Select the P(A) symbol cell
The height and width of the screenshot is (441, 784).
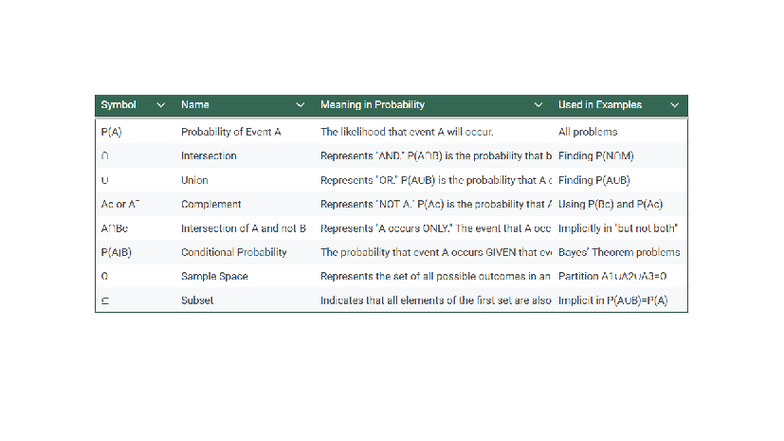coord(111,132)
